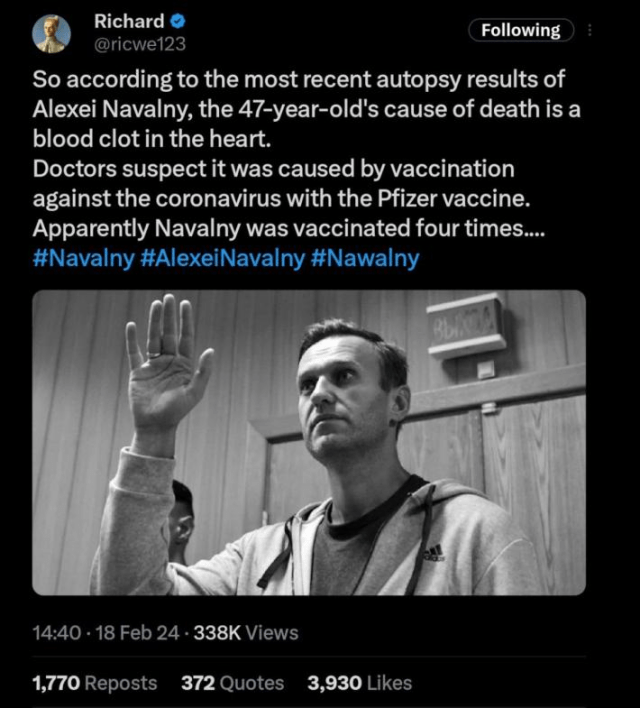The height and width of the screenshot is (708, 640).
Task: Visit the @ricwe123 handle
Action: point(140,44)
